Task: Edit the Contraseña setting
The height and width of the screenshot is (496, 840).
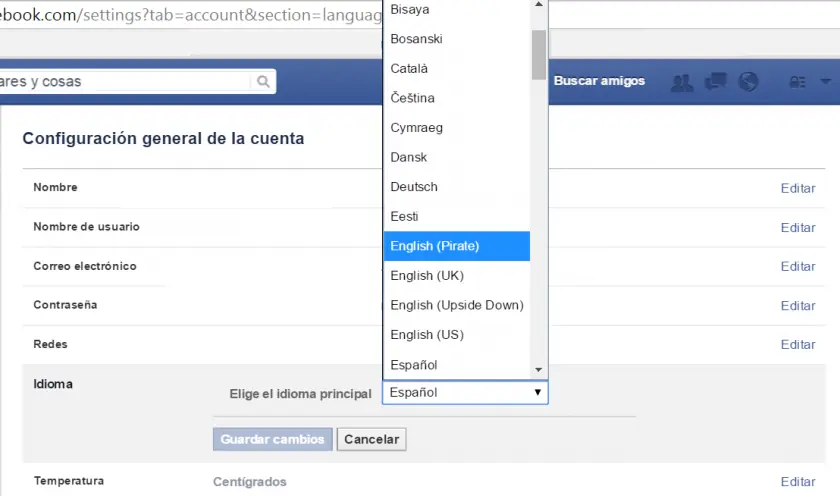Action: pos(798,305)
